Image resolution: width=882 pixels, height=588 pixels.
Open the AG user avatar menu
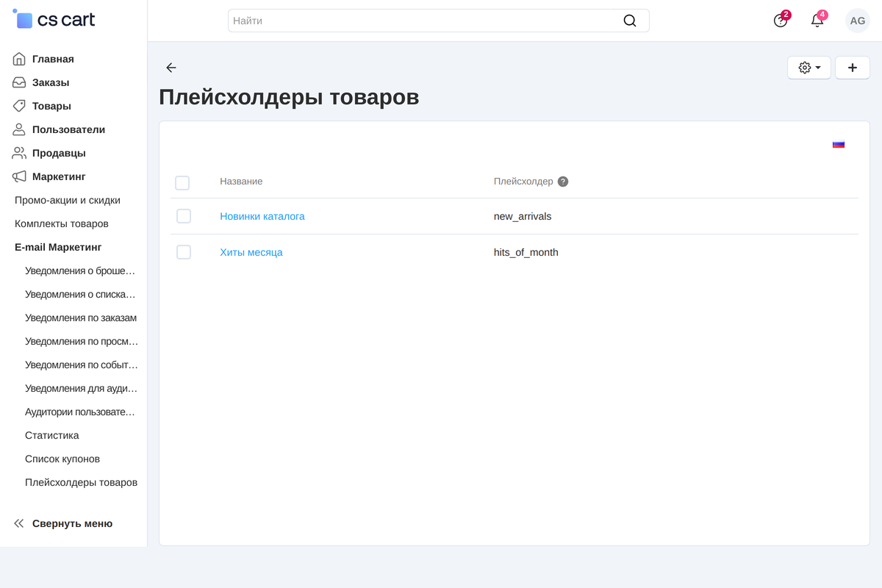858,21
